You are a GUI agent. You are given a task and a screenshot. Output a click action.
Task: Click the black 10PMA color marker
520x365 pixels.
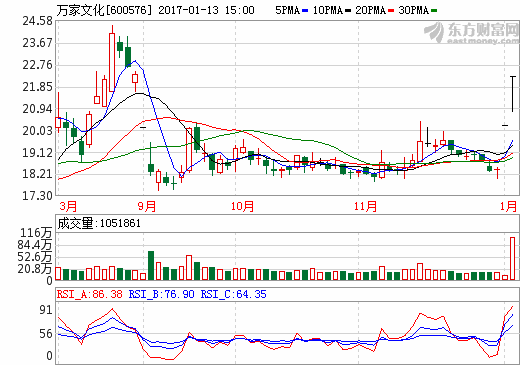pyautogui.click(x=348, y=11)
